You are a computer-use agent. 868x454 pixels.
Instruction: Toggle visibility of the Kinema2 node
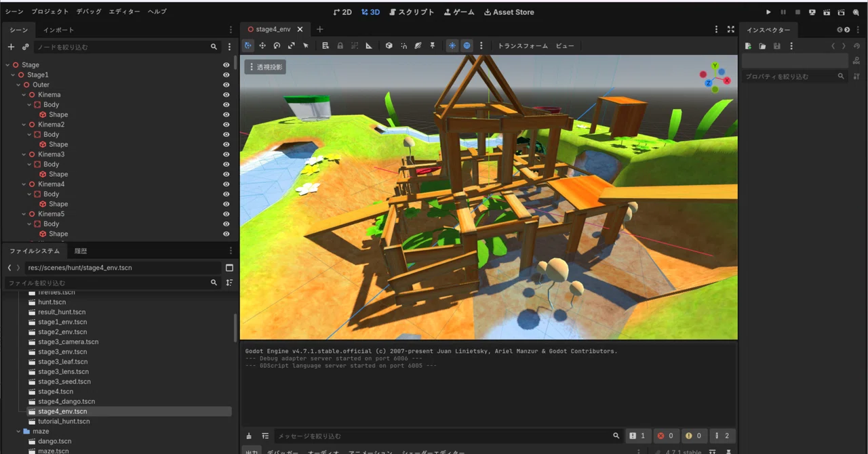pyautogui.click(x=226, y=125)
